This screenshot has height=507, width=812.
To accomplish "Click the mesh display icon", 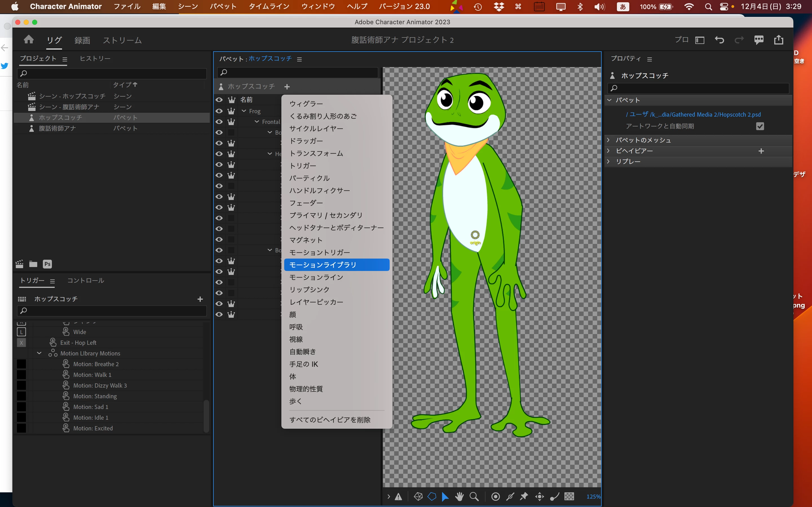I will coord(418,496).
